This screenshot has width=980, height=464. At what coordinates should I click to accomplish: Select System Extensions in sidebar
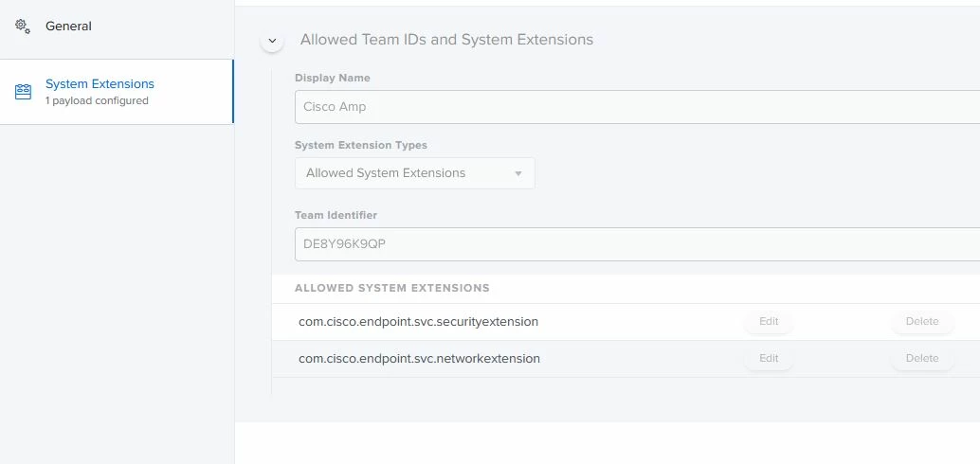(x=117, y=92)
